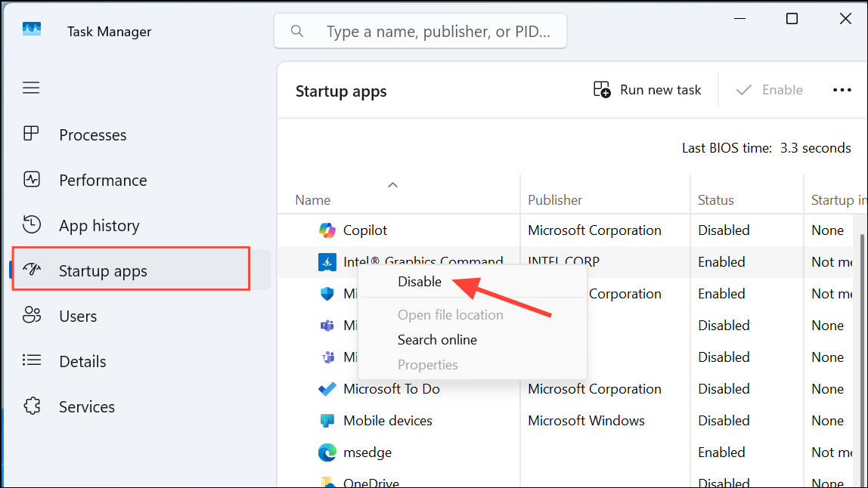Click the vertical scrollbar of the list
Screen dimensions: 868x488
click(x=863, y=340)
